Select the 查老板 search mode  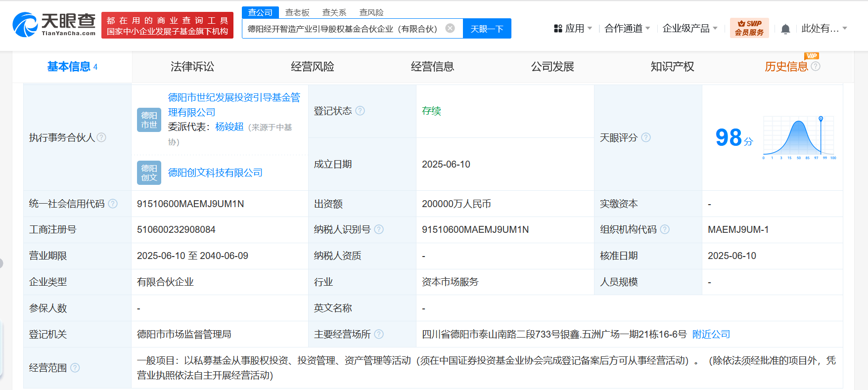[x=297, y=12]
